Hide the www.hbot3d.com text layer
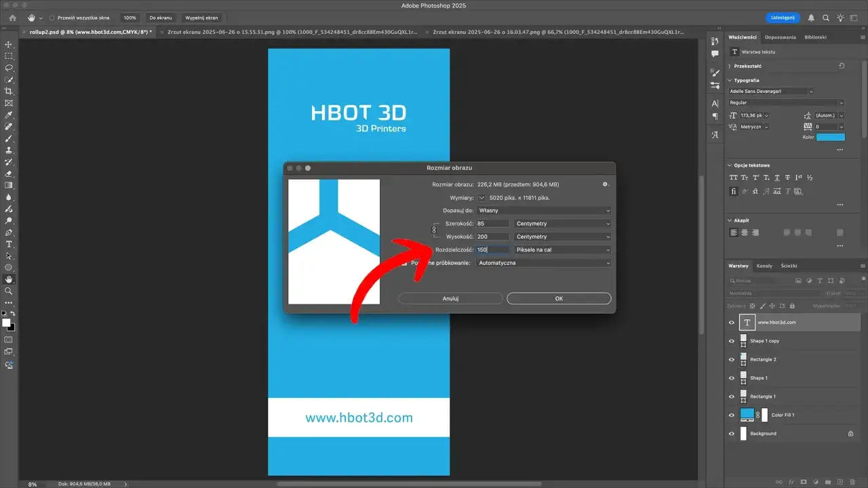 pyautogui.click(x=732, y=323)
